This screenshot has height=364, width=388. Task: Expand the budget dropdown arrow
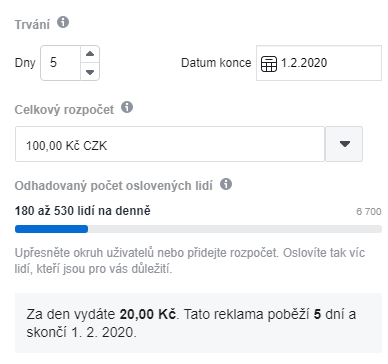tap(344, 144)
